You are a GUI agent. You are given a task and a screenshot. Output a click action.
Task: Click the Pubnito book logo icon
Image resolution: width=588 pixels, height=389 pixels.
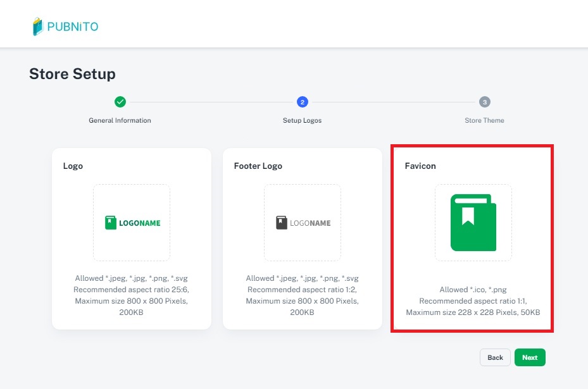pyautogui.click(x=38, y=27)
